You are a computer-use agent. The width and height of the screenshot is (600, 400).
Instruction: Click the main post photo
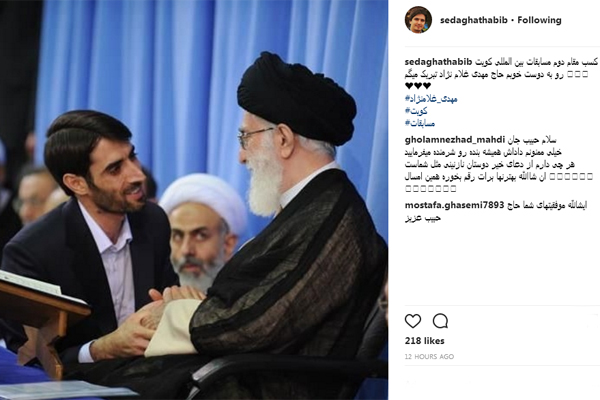tap(194, 200)
